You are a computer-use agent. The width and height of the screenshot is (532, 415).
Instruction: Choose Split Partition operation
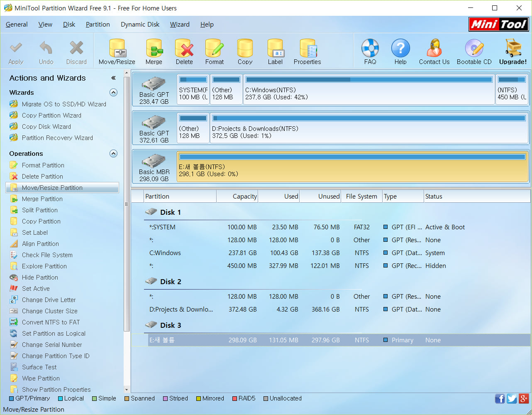(x=40, y=210)
